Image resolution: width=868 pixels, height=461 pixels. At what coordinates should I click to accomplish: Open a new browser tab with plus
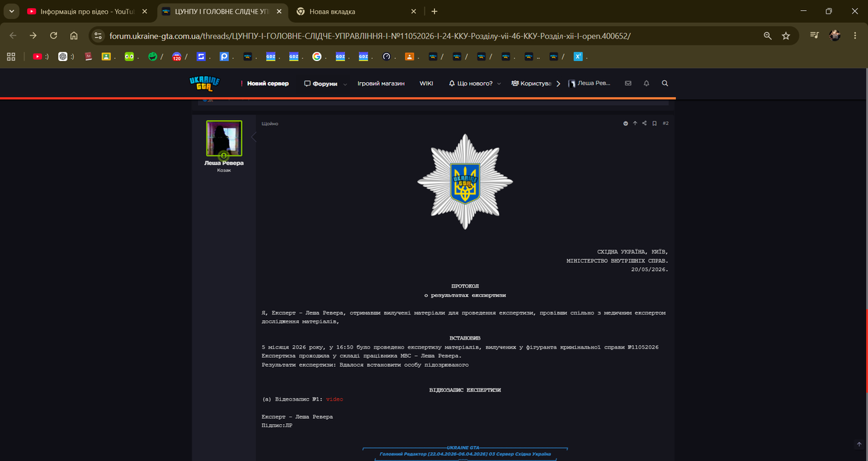click(434, 12)
